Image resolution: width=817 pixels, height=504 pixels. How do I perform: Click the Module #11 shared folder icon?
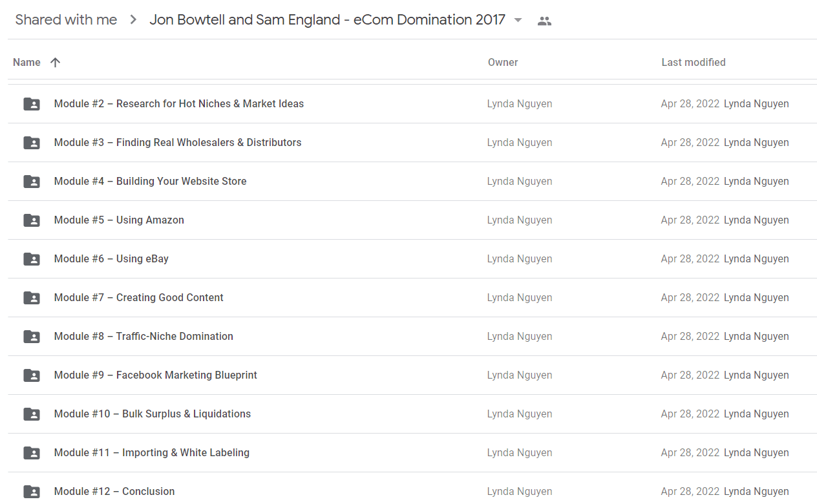[32, 453]
